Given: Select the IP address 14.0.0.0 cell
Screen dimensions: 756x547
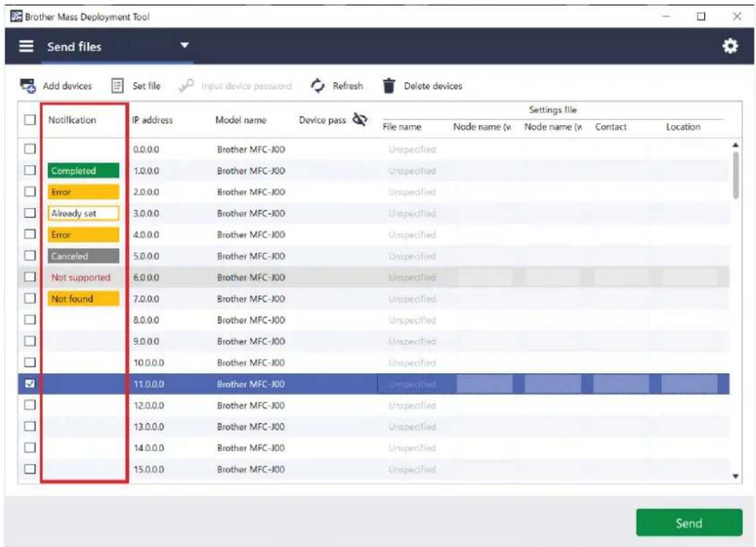Looking at the screenshot, I should pos(149,447).
